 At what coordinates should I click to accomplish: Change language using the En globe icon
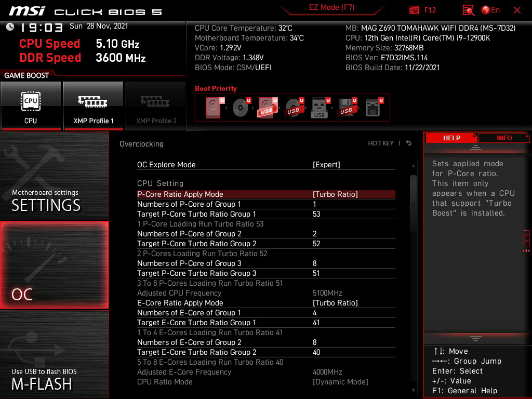coord(490,10)
